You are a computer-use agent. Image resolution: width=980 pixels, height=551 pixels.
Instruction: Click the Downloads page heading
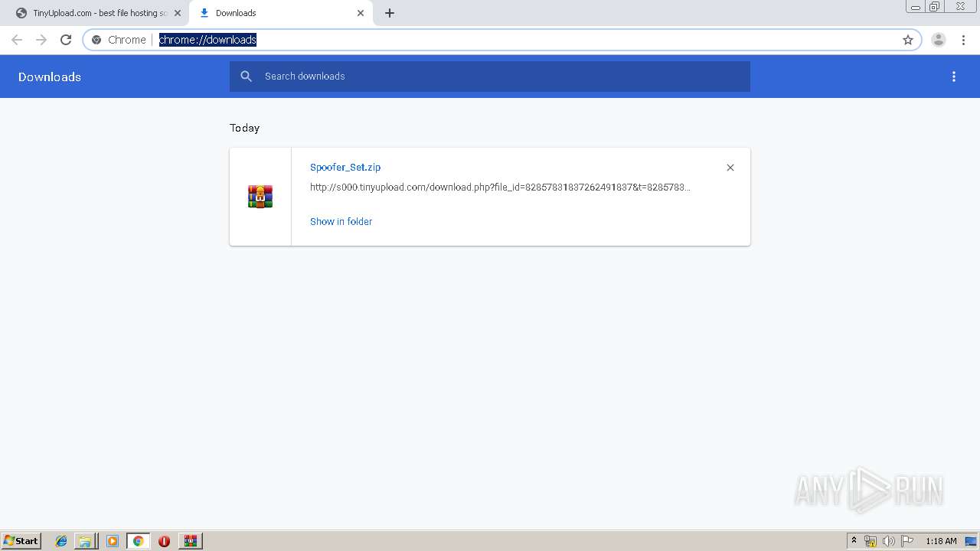pos(50,77)
